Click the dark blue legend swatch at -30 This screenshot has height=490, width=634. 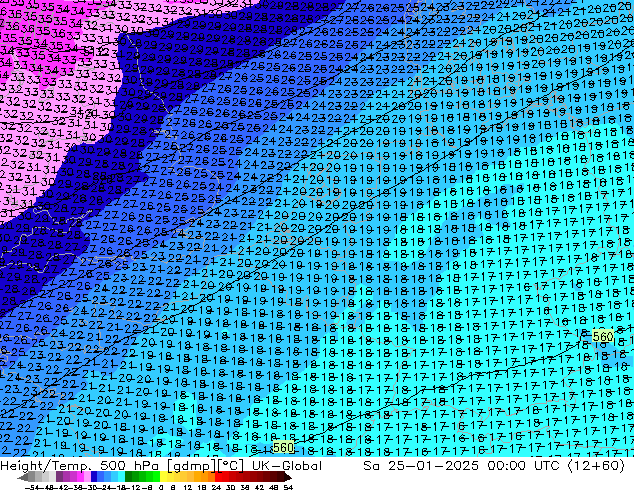point(94,476)
